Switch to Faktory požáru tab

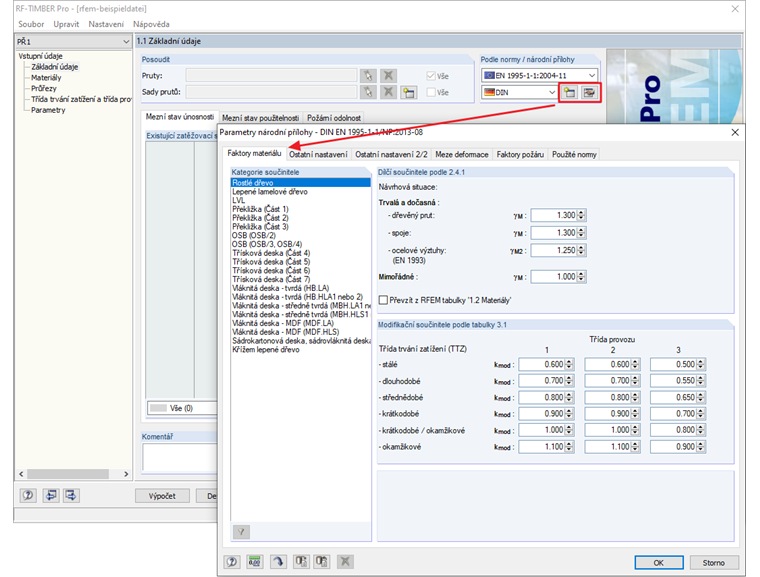click(x=520, y=155)
